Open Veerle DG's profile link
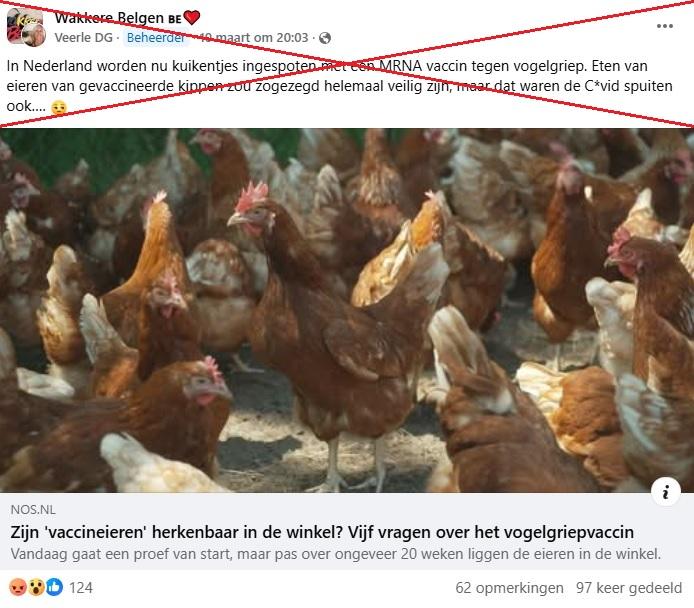The image size is (694, 608). 84,38
